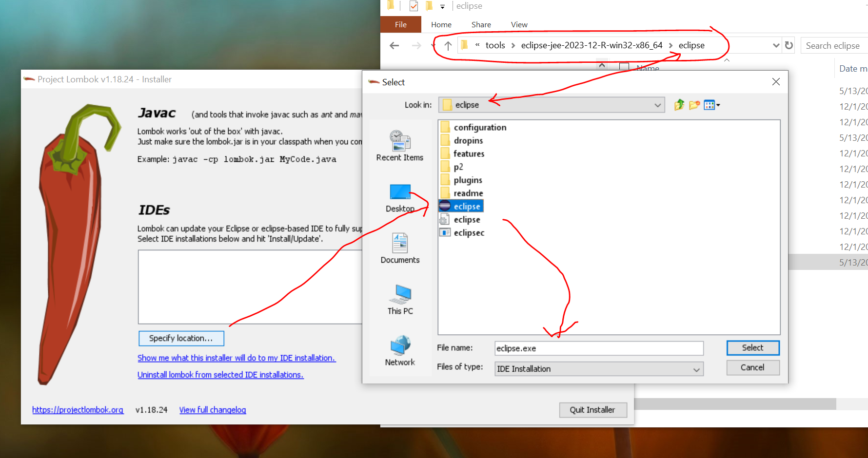868x458 pixels.
Task: Toggle the select-all checkbox in Explorer header
Action: [624, 67]
